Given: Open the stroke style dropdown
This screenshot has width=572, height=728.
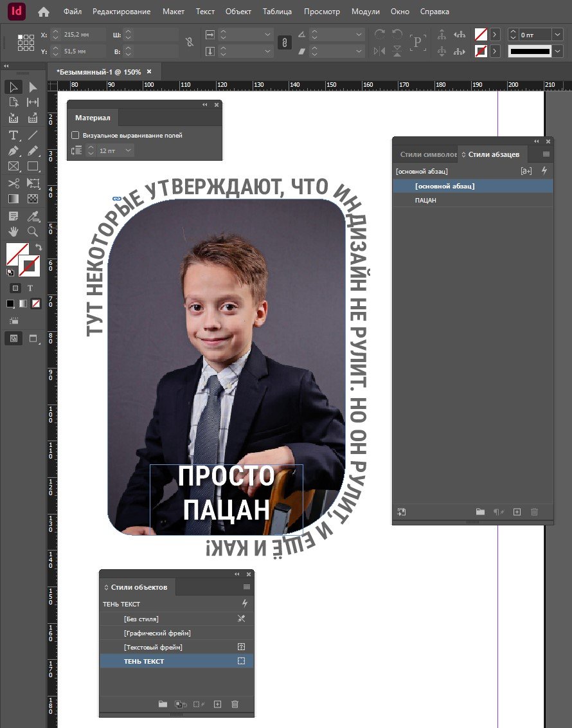Looking at the screenshot, I should (558, 51).
